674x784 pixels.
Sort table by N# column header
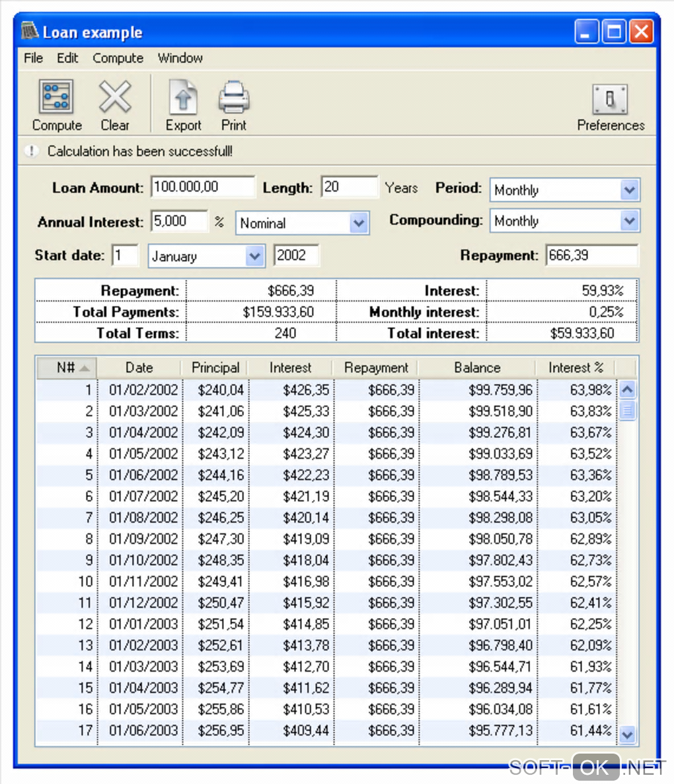pyautogui.click(x=67, y=368)
